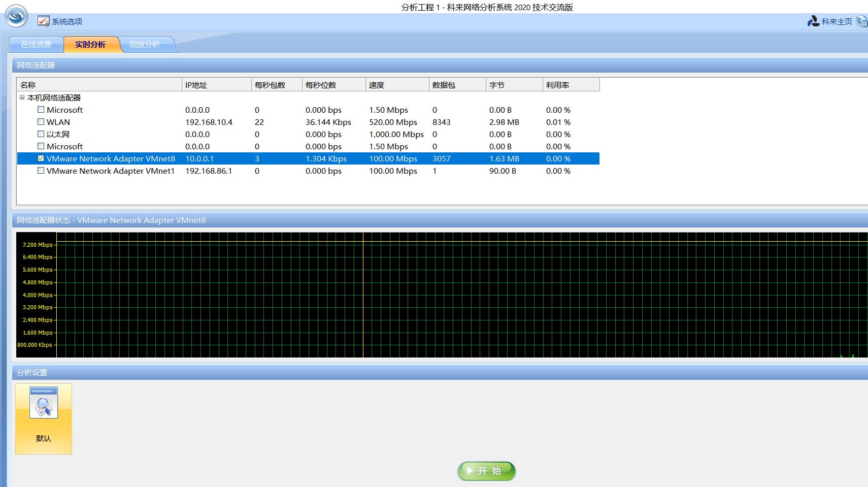Switch to the 回放分析 tab

tap(145, 45)
